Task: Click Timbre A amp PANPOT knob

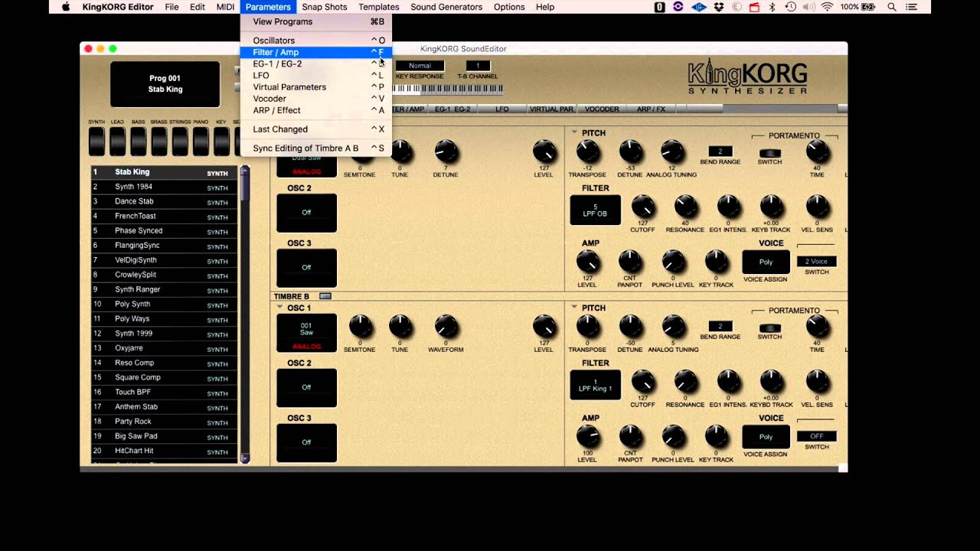Action: pyautogui.click(x=630, y=262)
